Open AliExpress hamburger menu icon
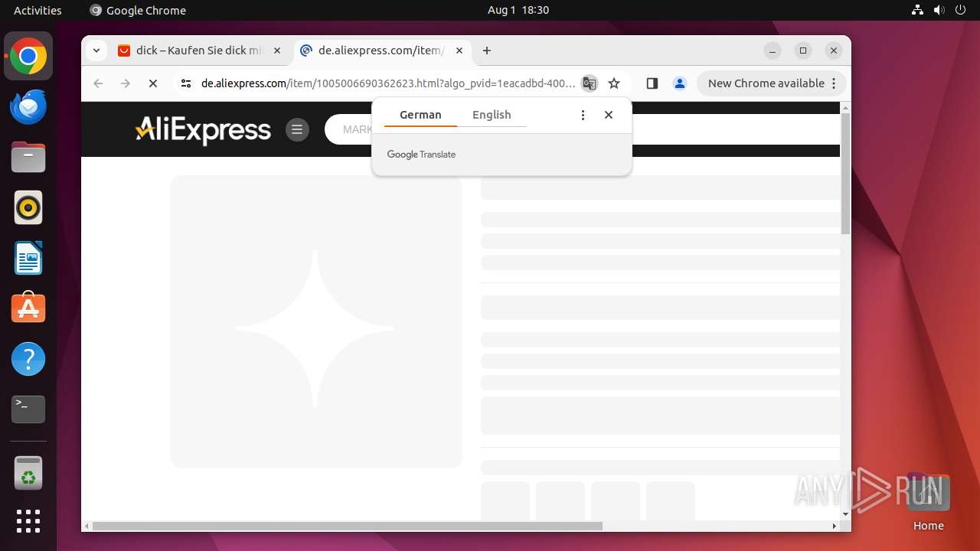The image size is (980, 551). click(297, 129)
